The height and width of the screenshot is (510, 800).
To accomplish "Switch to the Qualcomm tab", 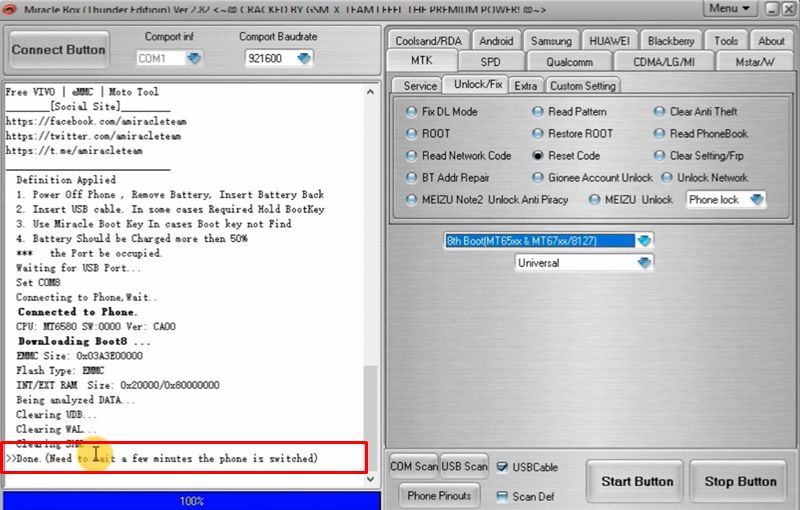I will 569,62.
